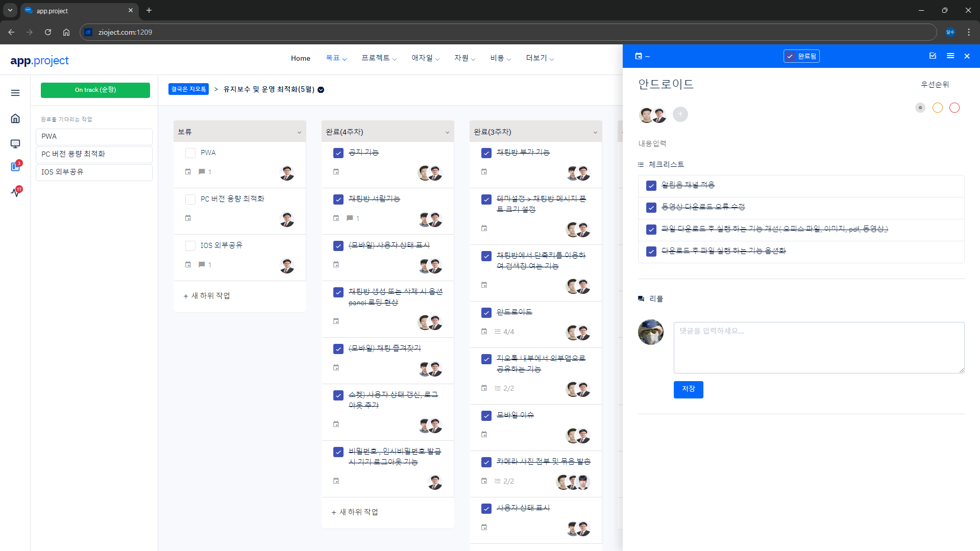Add new subtask in 보류 column
980x551 pixels.
207,296
